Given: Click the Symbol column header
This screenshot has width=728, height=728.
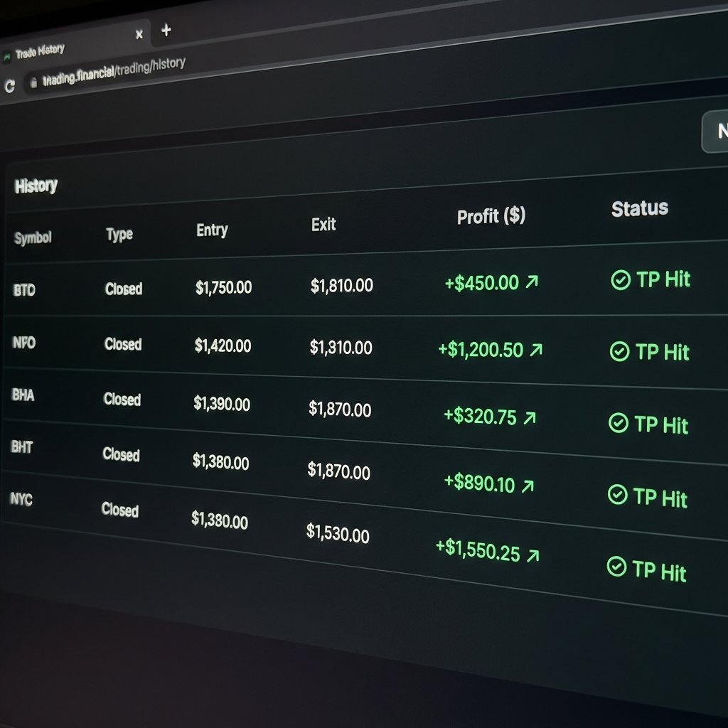Looking at the screenshot, I should 31,238.
